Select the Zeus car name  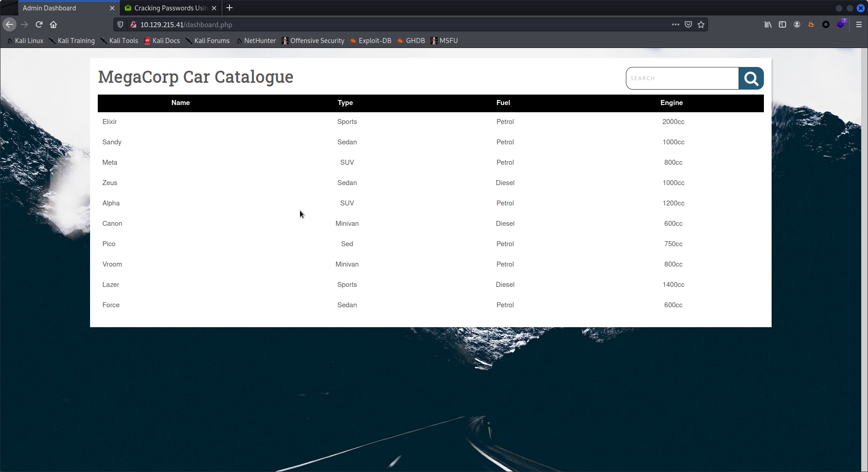(x=110, y=183)
